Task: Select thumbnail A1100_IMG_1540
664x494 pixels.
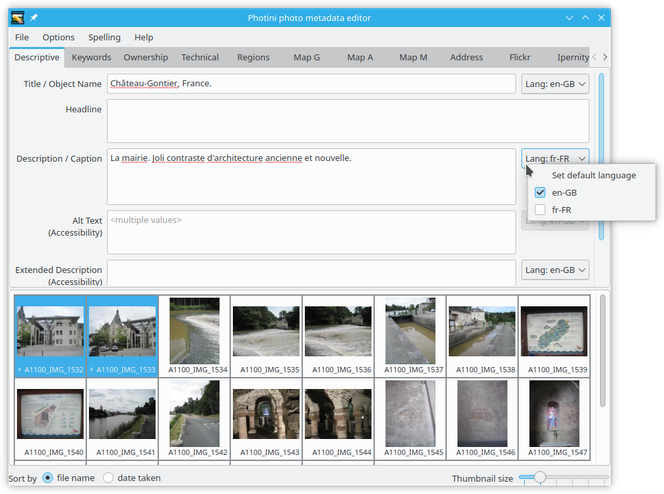Action: tap(50, 419)
